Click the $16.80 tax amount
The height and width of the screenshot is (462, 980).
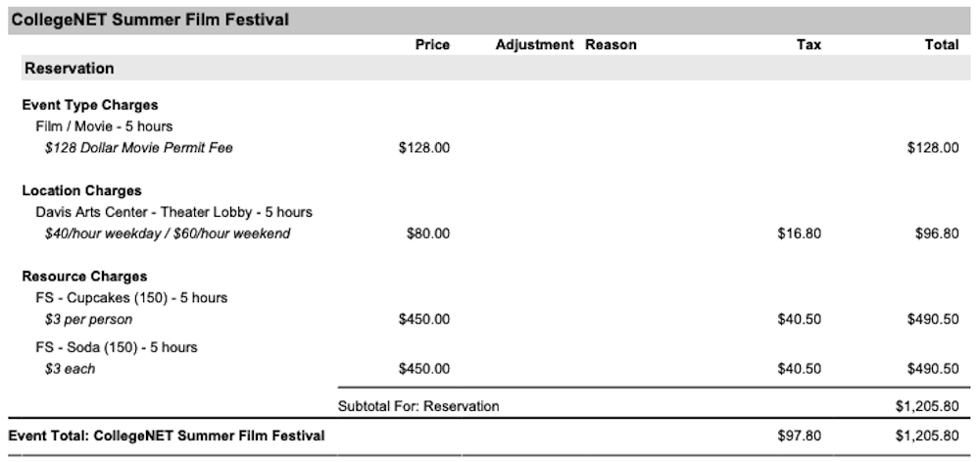coord(800,233)
